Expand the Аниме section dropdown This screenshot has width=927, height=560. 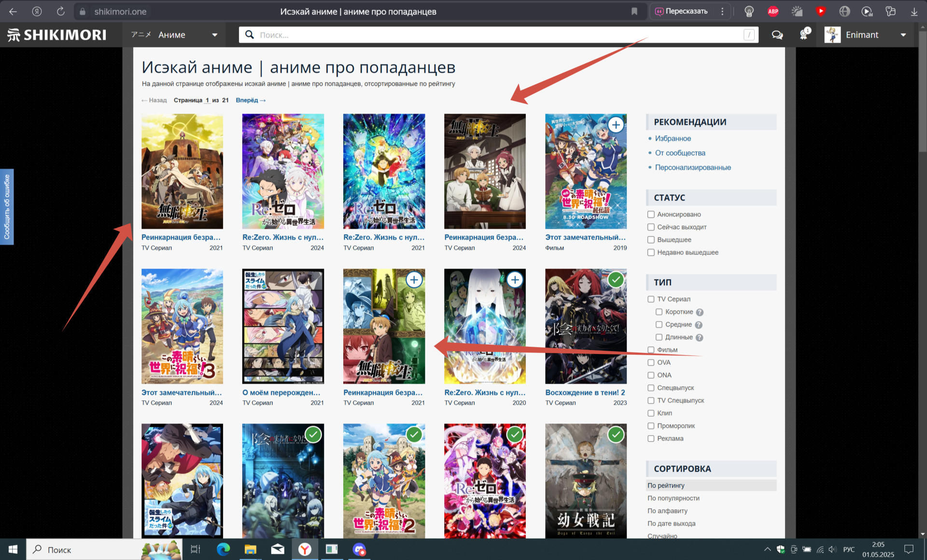pos(214,35)
